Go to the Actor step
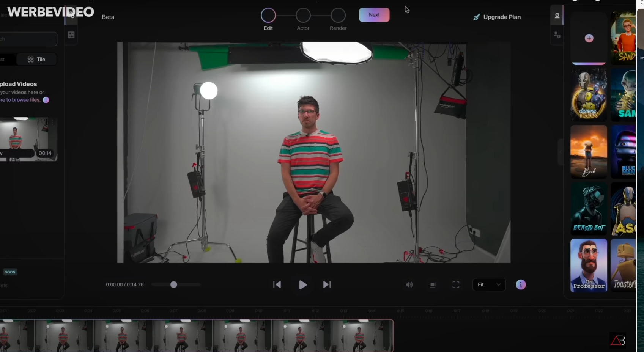Image resolution: width=644 pixels, height=352 pixels. [x=303, y=19]
